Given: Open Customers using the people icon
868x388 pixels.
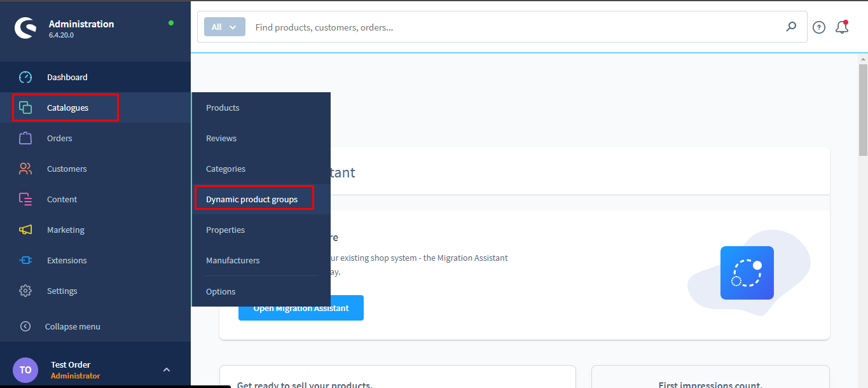Looking at the screenshot, I should click(25, 168).
